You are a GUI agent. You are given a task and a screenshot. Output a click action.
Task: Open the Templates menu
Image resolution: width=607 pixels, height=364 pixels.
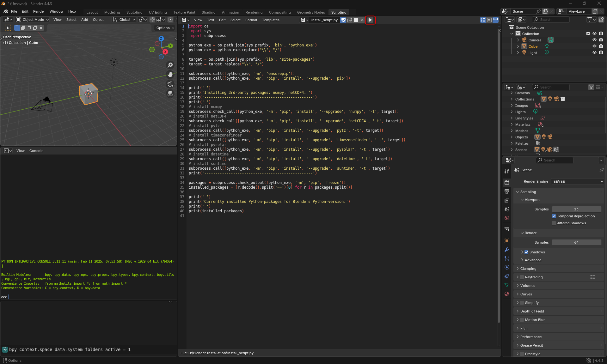(x=271, y=20)
